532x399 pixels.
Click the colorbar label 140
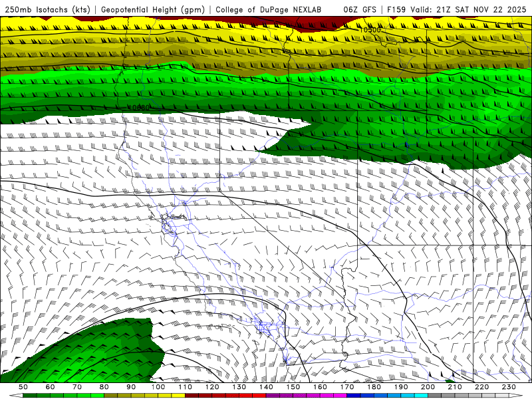point(266,387)
